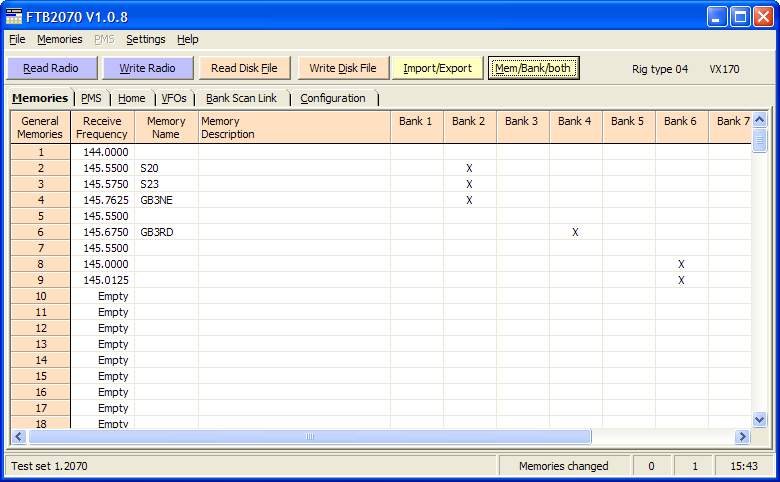The width and height of the screenshot is (780, 482).
Task: Toggle Bank 4 mark for GB3RD row
Action: coord(575,232)
